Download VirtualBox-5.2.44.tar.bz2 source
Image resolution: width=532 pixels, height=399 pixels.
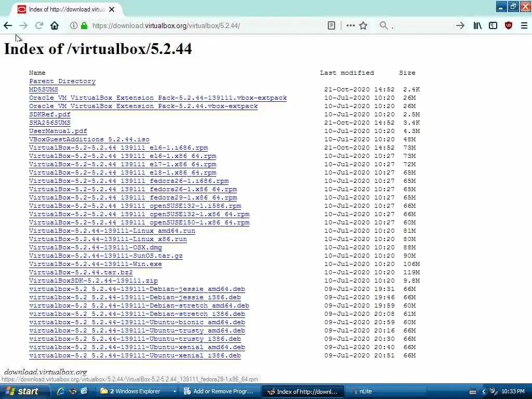pyautogui.click(x=81, y=272)
